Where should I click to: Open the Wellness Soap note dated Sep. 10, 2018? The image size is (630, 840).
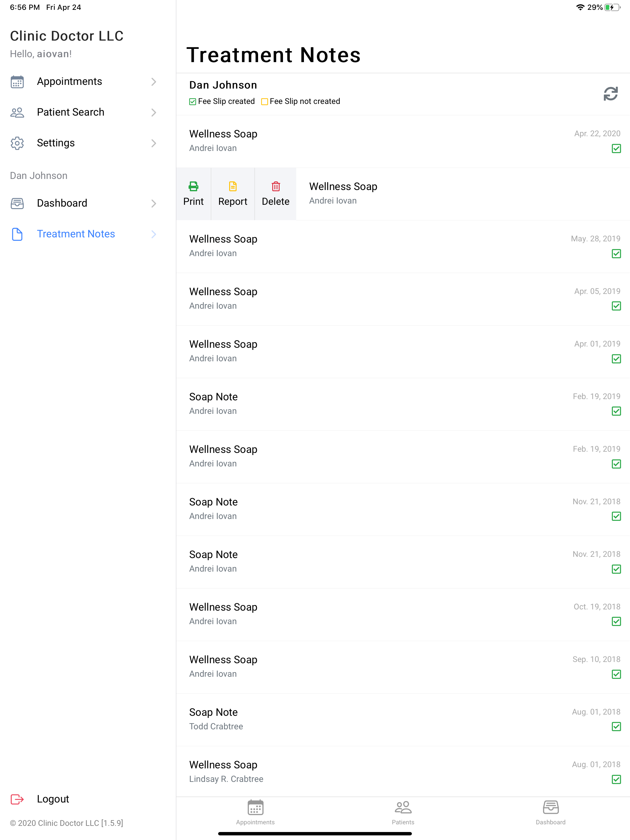(x=403, y=667)
